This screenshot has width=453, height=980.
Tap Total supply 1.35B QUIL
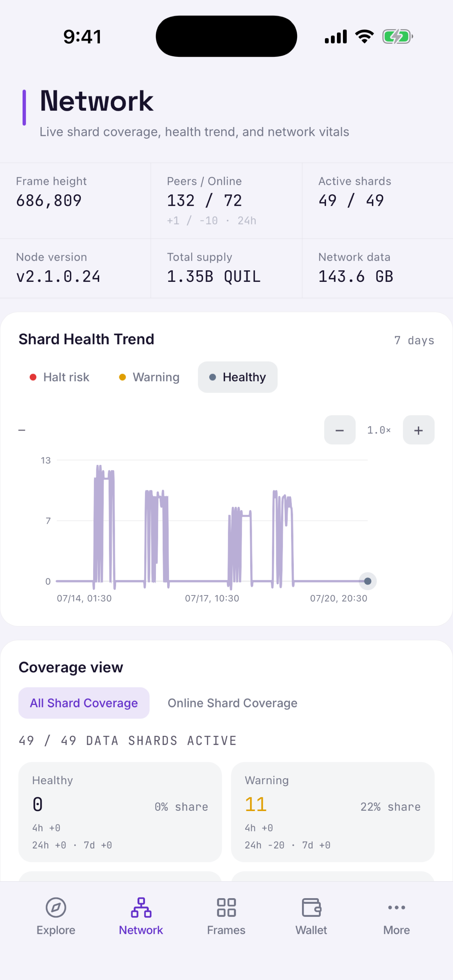pyautogui.click(x=214, y=277)
